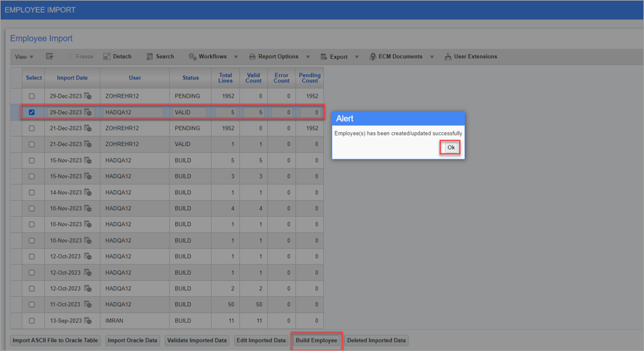This screenshot has height=351, width=644.
Task: Check the 11-Oct-2023 row checkbox
Action: (32, 304)
